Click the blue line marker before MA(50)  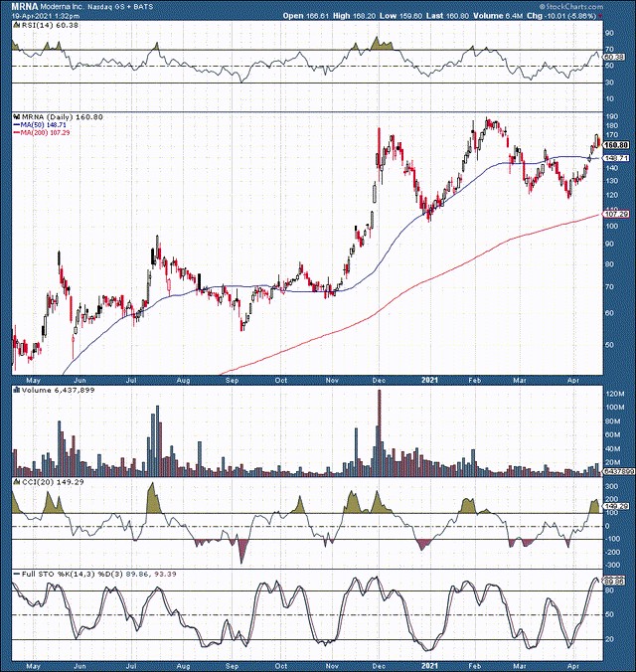click(17, 124)
